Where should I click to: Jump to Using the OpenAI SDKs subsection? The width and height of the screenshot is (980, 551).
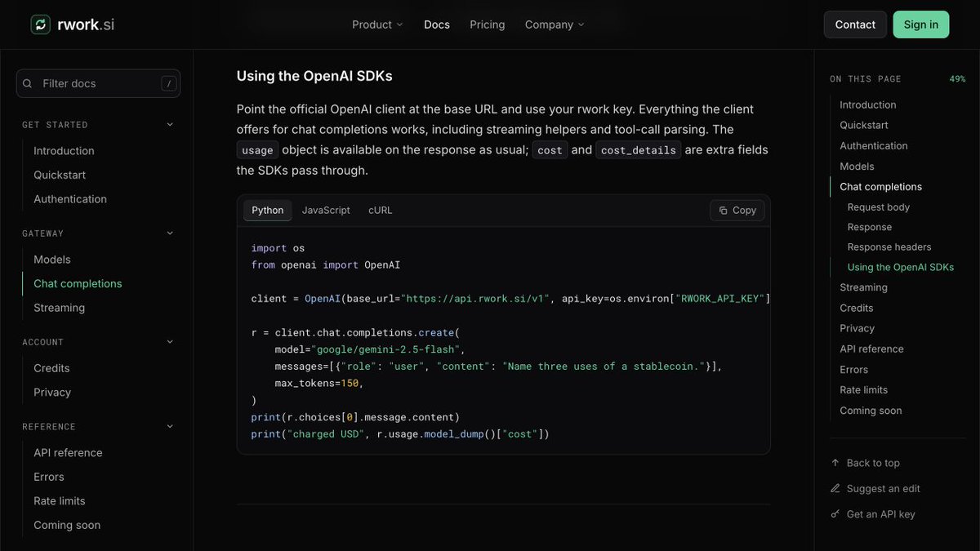901,267
